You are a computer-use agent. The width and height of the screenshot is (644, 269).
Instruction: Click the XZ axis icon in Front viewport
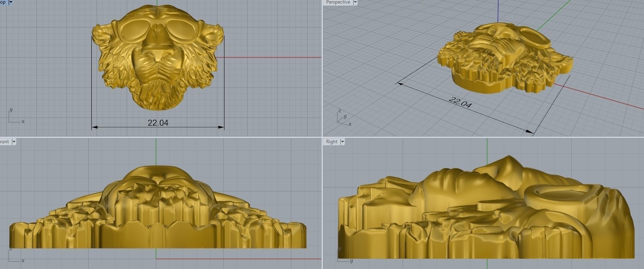point(16,255)
